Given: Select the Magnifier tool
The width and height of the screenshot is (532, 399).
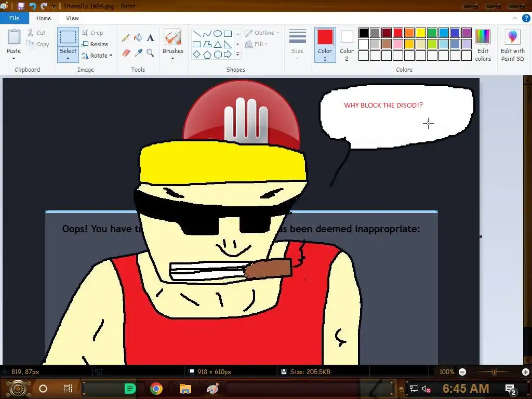Looking at the screenshot, I should coord(150,53).
